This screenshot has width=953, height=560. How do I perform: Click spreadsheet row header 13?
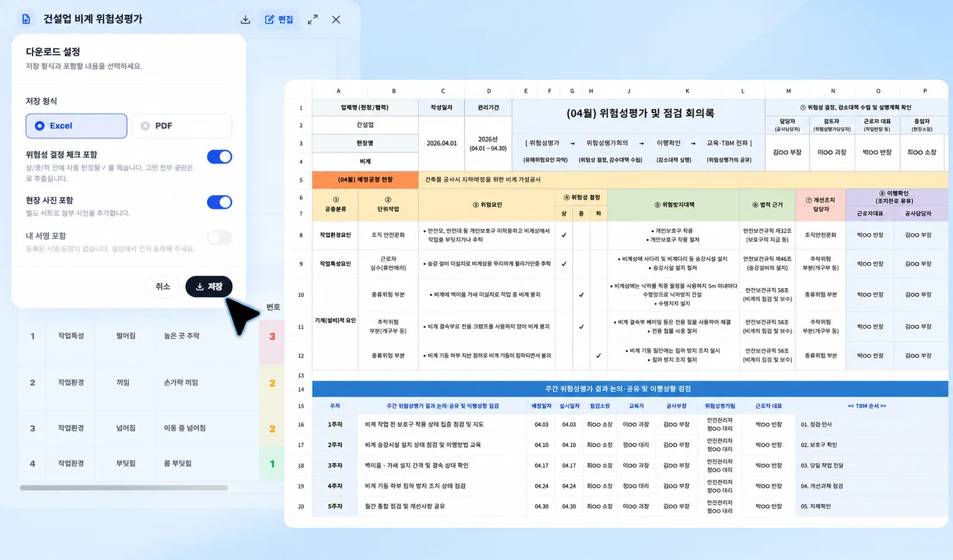point(301,376)
